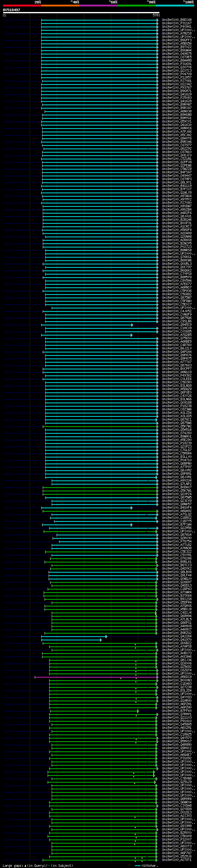Click the UniRef100_P49382 hit label

(176, 375)
